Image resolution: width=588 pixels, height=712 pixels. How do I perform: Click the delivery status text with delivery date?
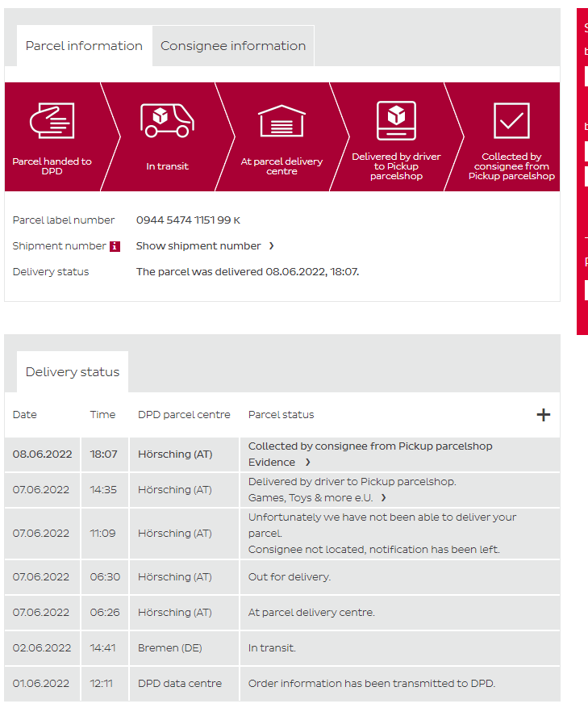pyautogui.click(x=248, y=272)
